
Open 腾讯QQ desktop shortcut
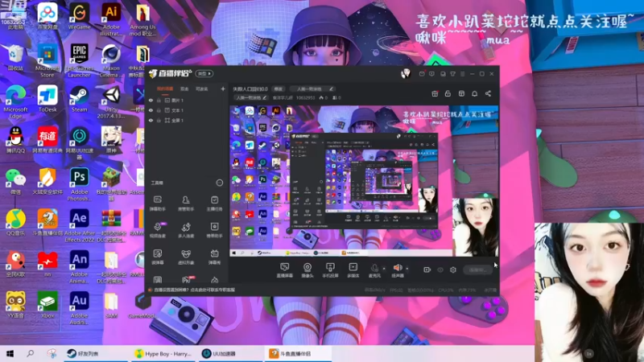click(15, 139)
